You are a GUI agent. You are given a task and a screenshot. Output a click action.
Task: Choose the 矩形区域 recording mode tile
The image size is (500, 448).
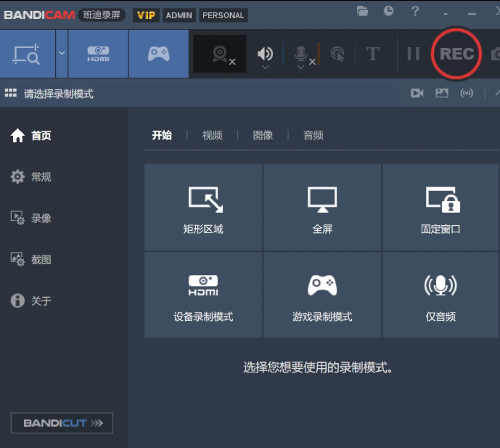click(x=203, y=207)
